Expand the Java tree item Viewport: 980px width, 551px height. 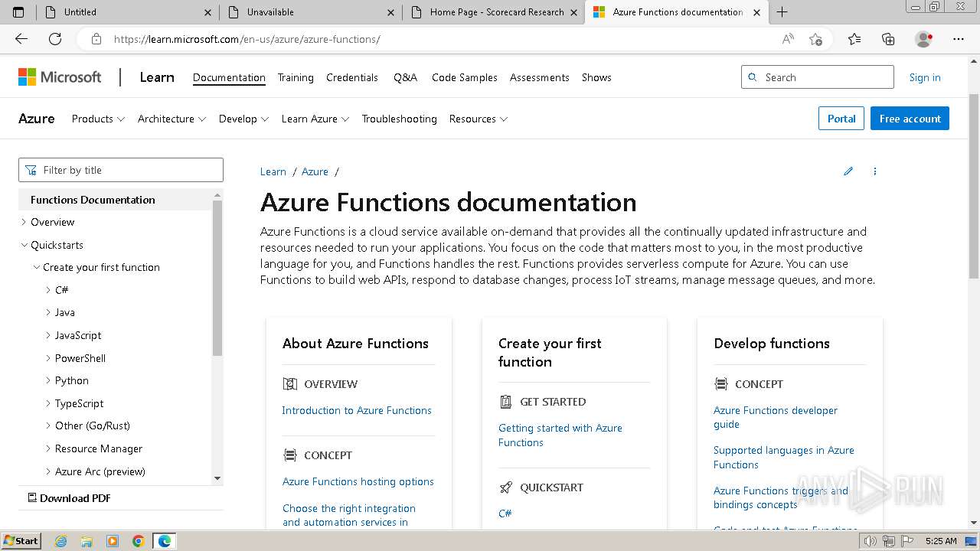[48, 312]
